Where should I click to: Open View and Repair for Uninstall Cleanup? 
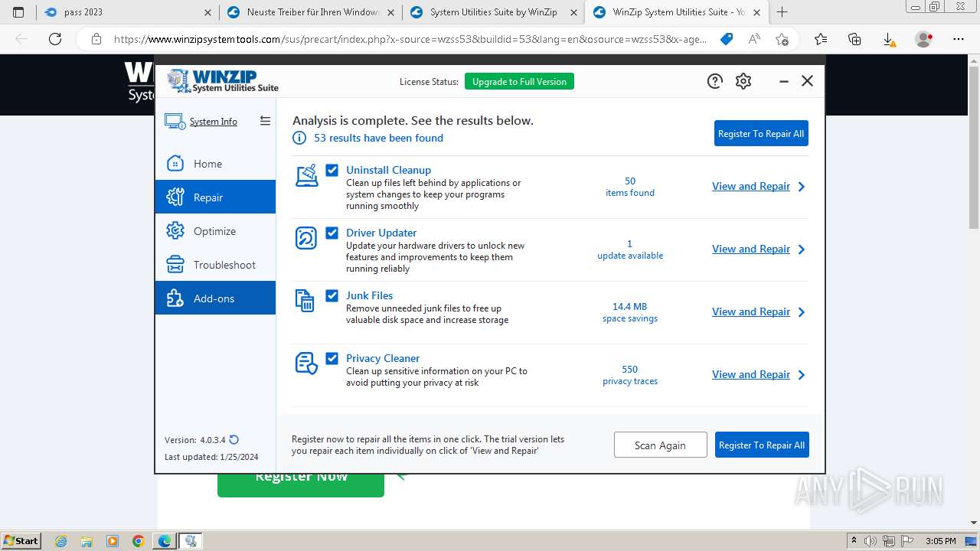751,186
